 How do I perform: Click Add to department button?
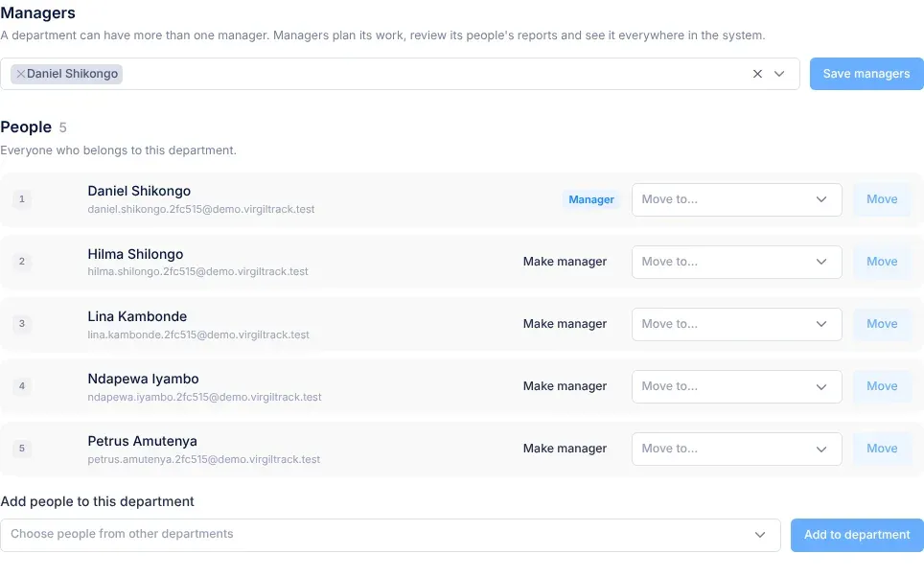[x=857, y=535]
